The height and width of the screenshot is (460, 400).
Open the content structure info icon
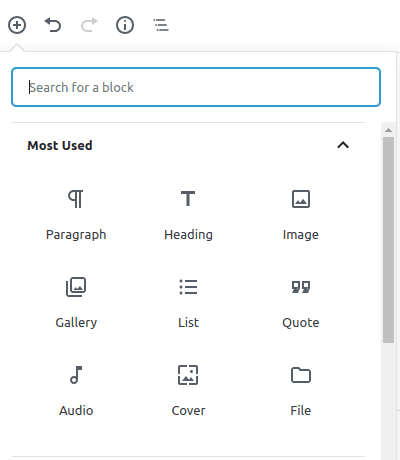[x=125, y=25]
